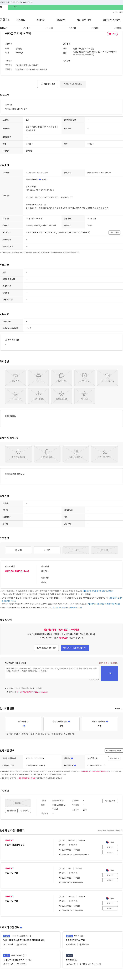123x980 pixels.
Task: Open recommended 아파트 관리기사 모집 by 삼원주식회사
Action: coord(75,940)
